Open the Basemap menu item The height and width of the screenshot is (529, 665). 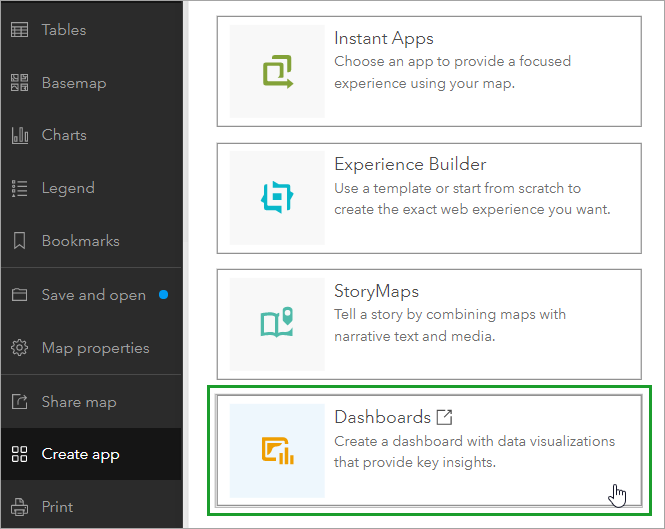point(92,83)
